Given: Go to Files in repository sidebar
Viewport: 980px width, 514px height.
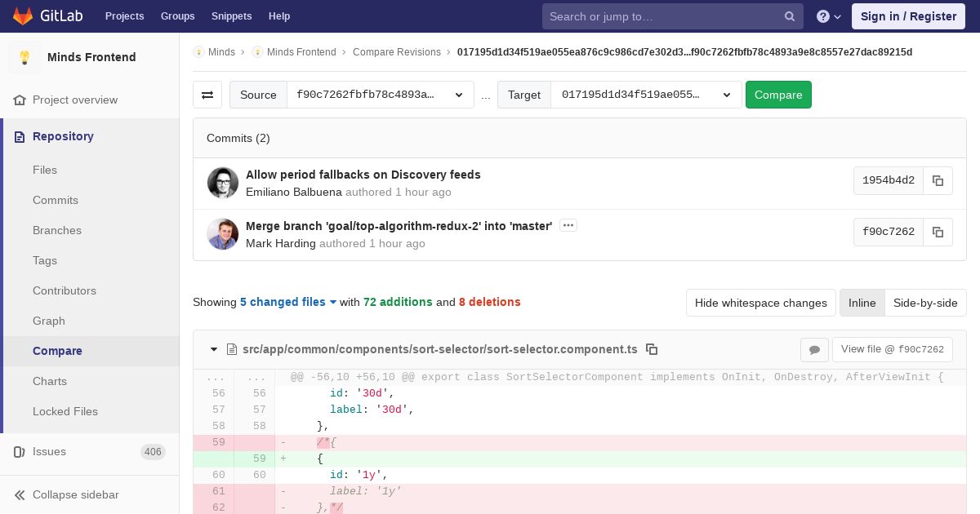Looking at the screenshot, I should [45, 170].
